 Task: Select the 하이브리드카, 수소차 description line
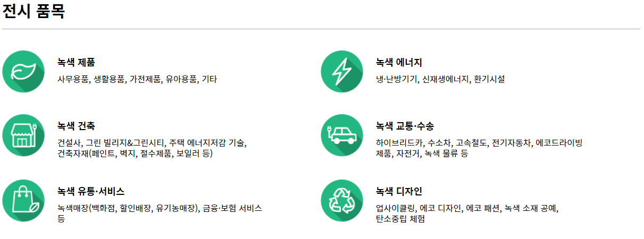click(x=479, y=143)
